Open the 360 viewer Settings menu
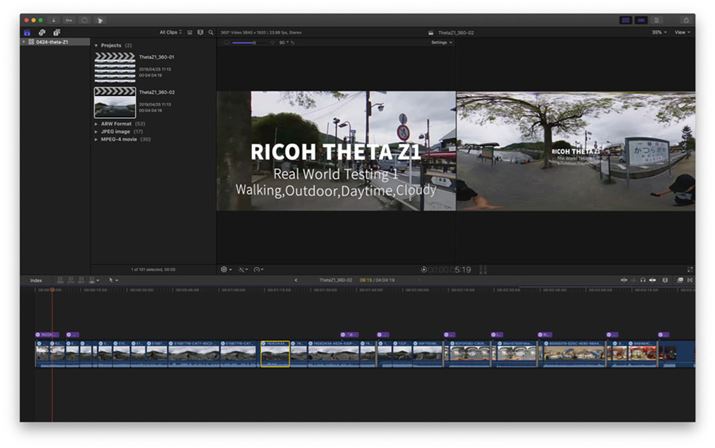The height and width of the screenshot is (448, 715). tap(441, 43)
